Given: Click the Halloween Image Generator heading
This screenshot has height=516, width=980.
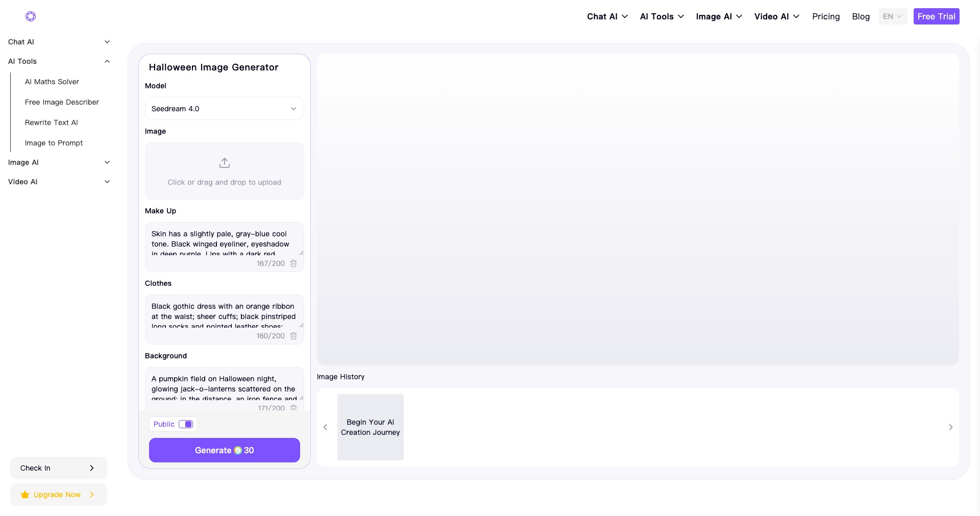Looking at the screenshot, I should (214, 67).
